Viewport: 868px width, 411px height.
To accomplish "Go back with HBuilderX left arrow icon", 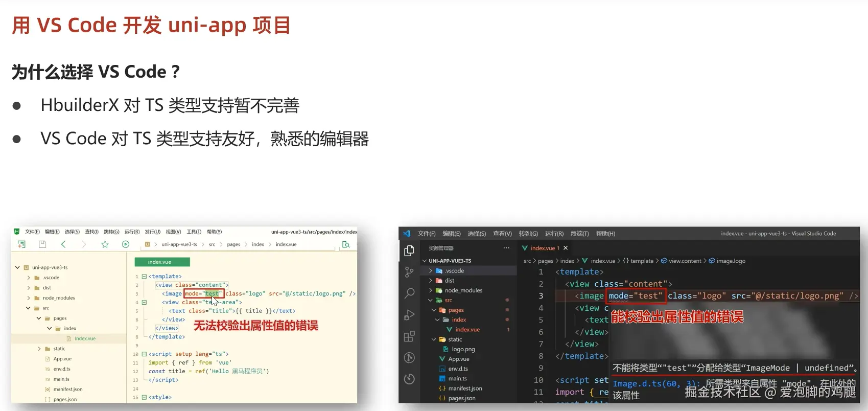I will [x=63, y=244].
